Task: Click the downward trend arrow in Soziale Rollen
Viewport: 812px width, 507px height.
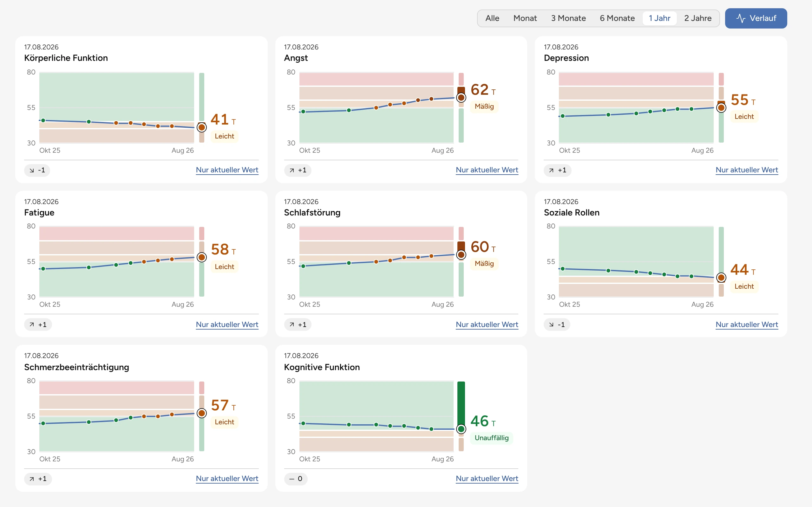Action: (551, 324)
